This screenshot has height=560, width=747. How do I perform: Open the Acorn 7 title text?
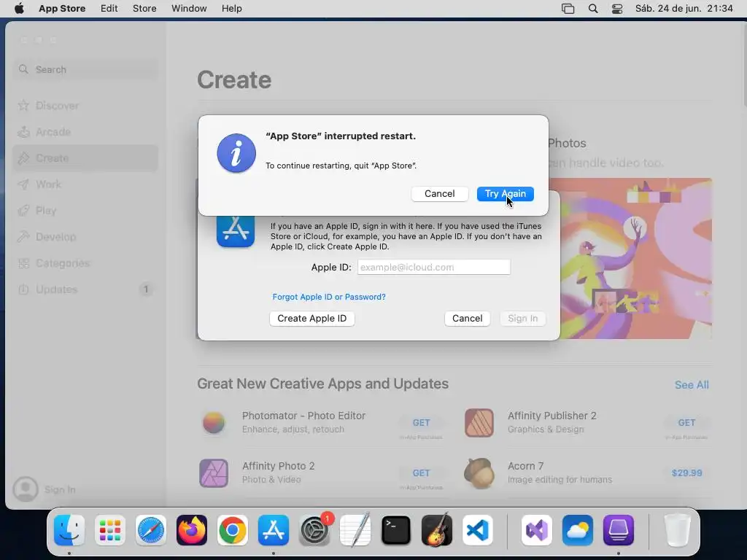coord(525,466)
